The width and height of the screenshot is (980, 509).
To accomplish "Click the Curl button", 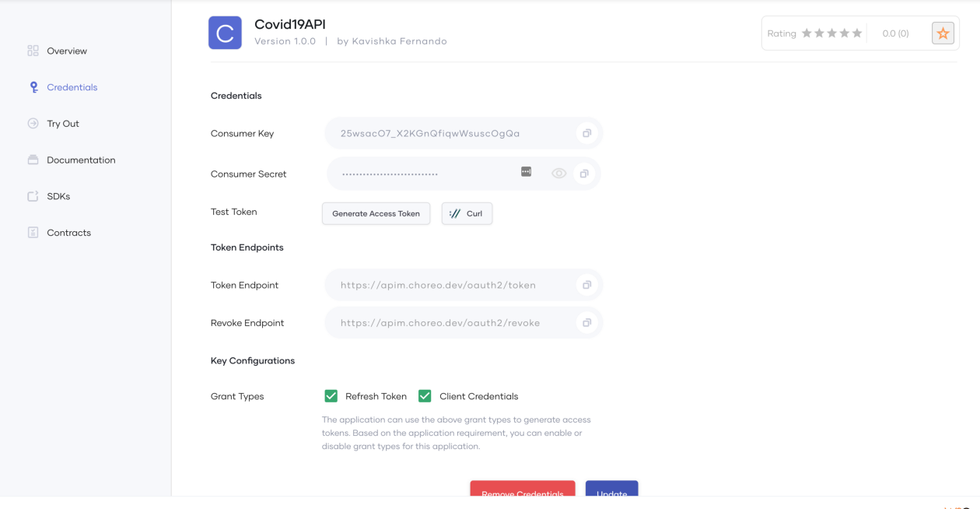I will coord(467,213).
